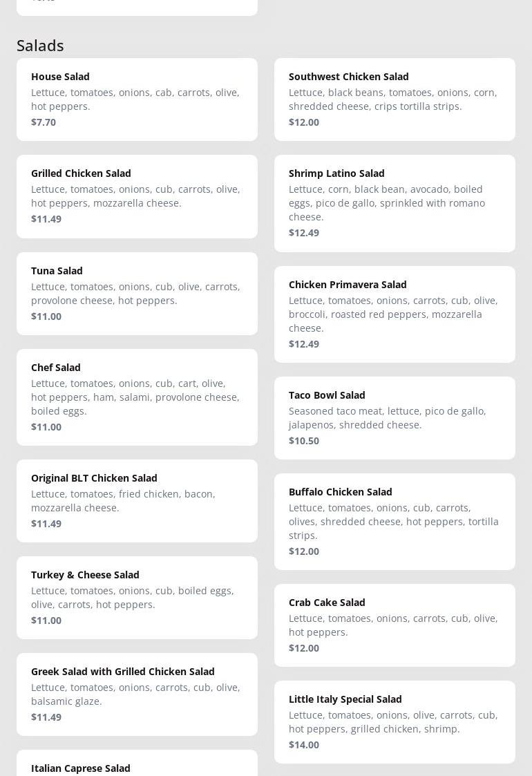Click the $14.00 price on Little Italy Special
The width and height of the screenshot is (532, 776).
point(304,744)
